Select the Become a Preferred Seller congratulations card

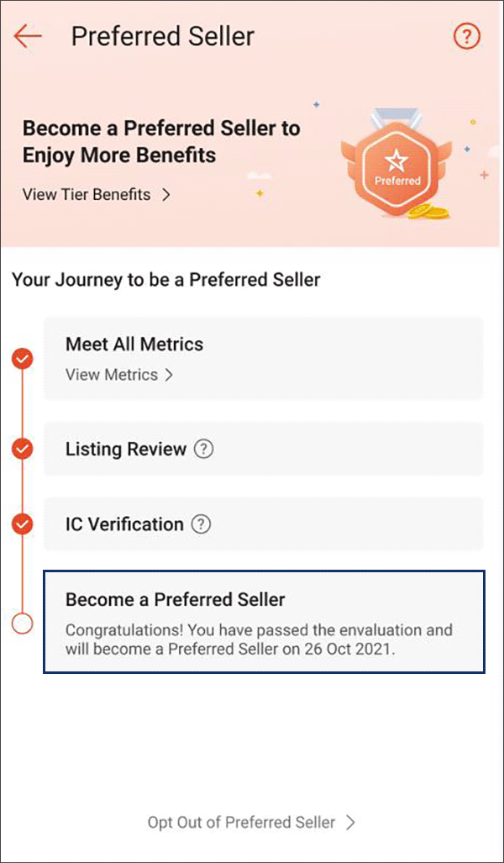[263, 622]
